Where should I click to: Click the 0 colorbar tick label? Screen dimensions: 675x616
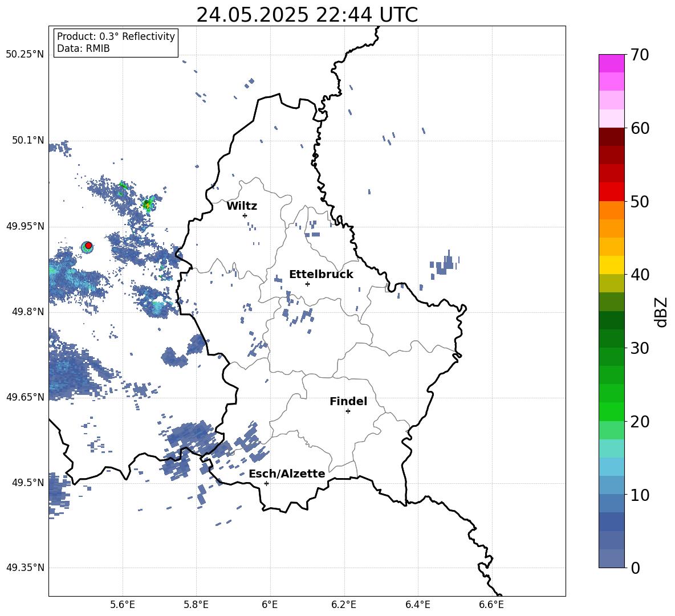(x=635, y=568)
